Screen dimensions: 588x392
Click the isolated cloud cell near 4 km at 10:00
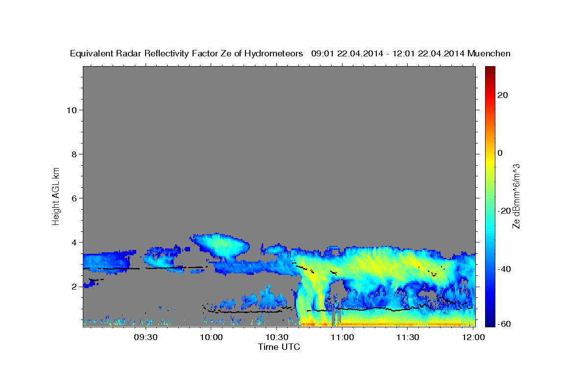click(220, 246)
